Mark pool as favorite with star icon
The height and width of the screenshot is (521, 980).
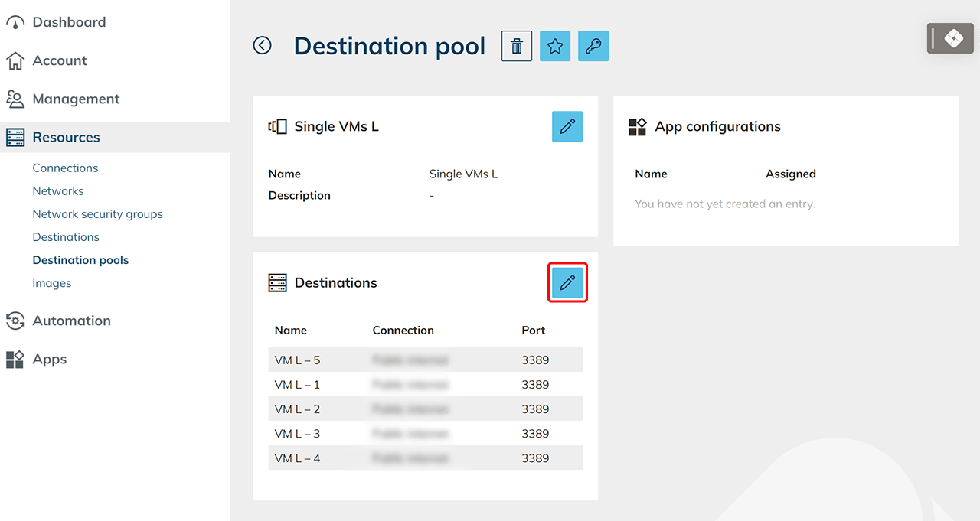[555, 46]
